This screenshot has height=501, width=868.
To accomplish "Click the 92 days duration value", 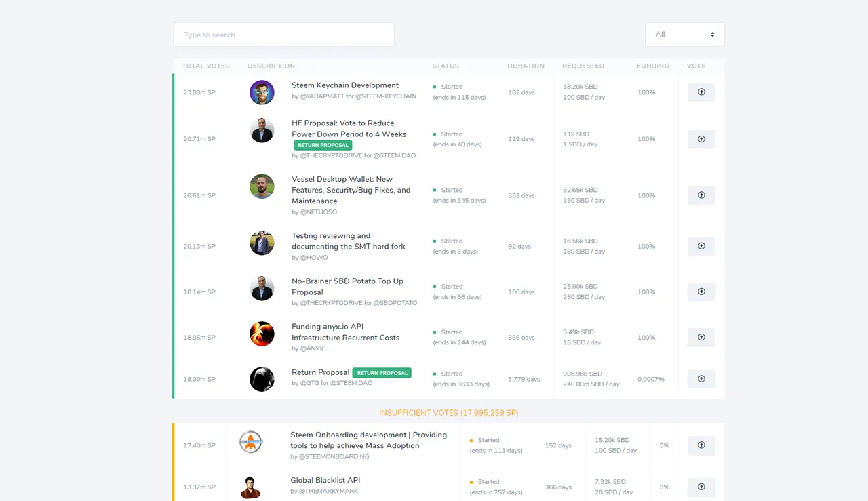I will (519, 246).
